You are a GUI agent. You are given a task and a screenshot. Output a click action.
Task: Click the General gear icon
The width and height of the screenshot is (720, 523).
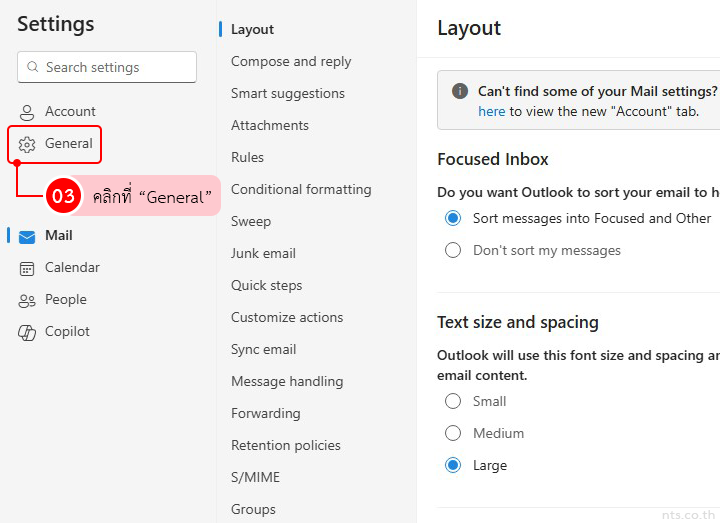tap(27, 144)
